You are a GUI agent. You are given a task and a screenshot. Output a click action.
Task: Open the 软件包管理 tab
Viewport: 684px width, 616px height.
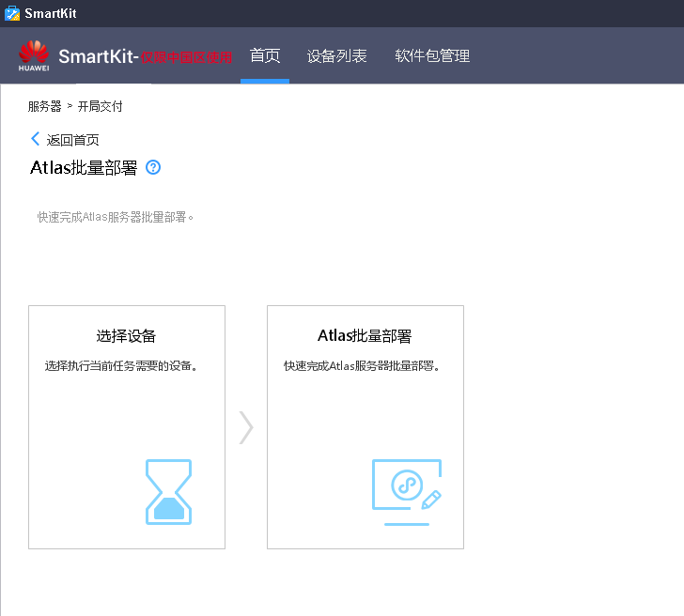tap(432, 55)
